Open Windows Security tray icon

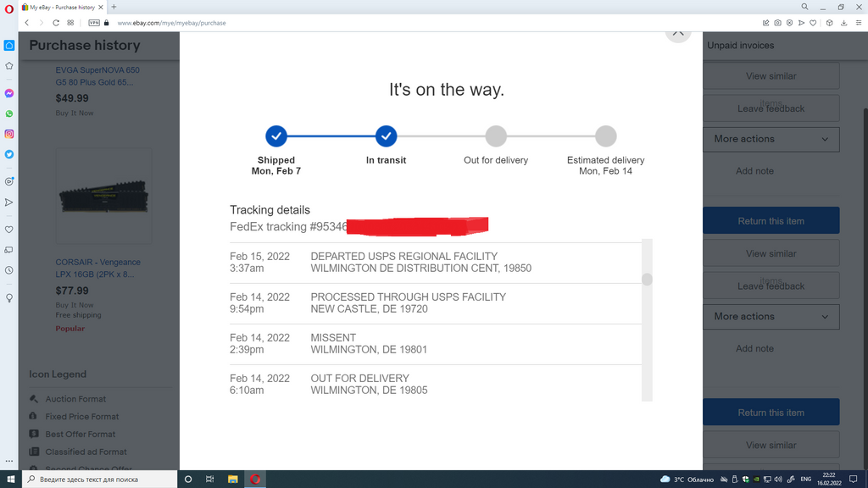pyautogui.click(x=746, y=480)
